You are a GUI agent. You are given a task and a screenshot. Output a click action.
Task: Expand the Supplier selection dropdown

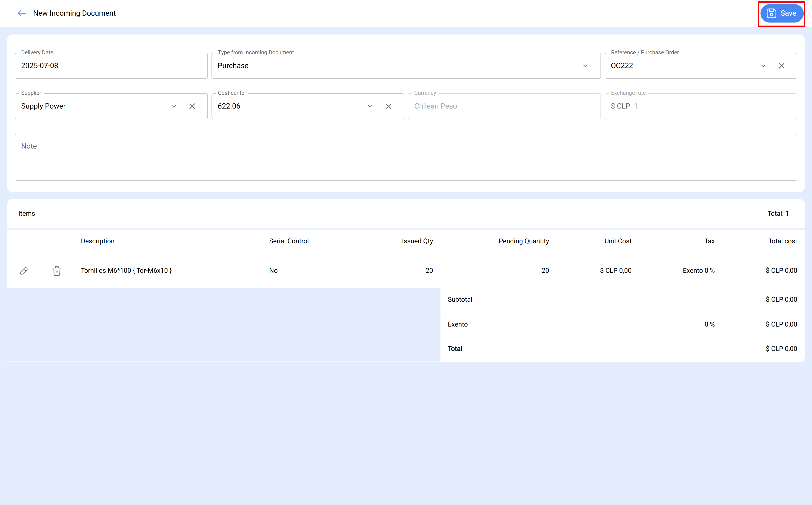click(174, 106)
